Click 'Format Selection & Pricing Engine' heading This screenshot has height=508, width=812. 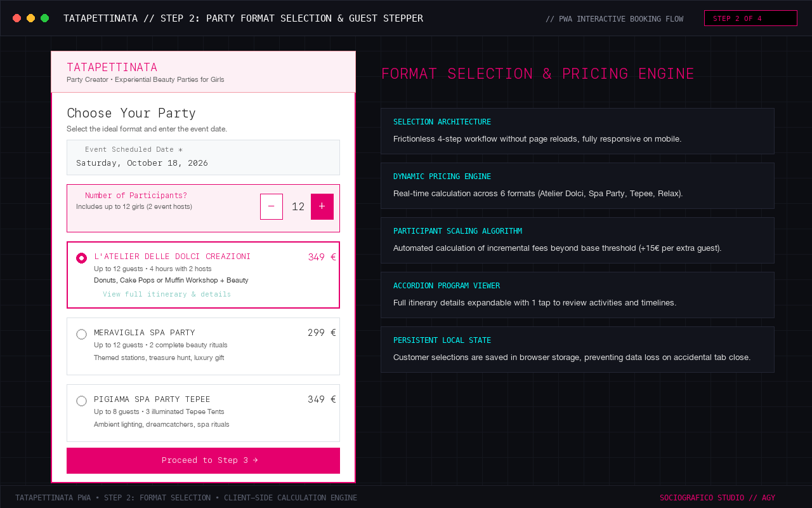click(x=538, y=74)
